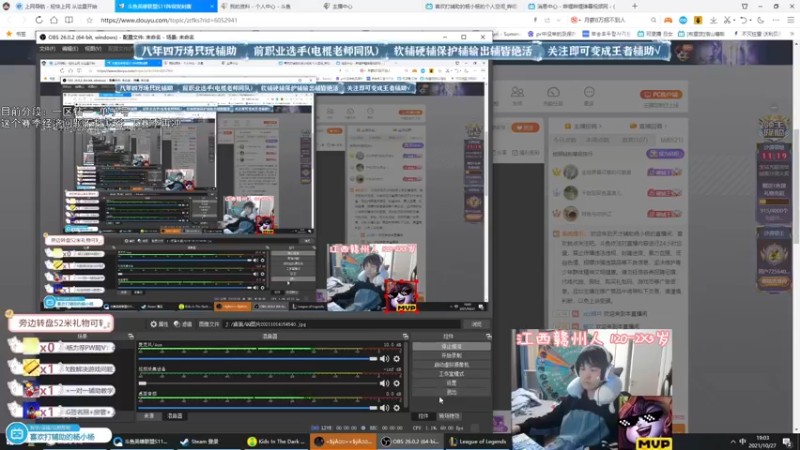800x450 pixels.
Task: Click the stop streaming button in OBS controls
Action: tap(451, 346)
